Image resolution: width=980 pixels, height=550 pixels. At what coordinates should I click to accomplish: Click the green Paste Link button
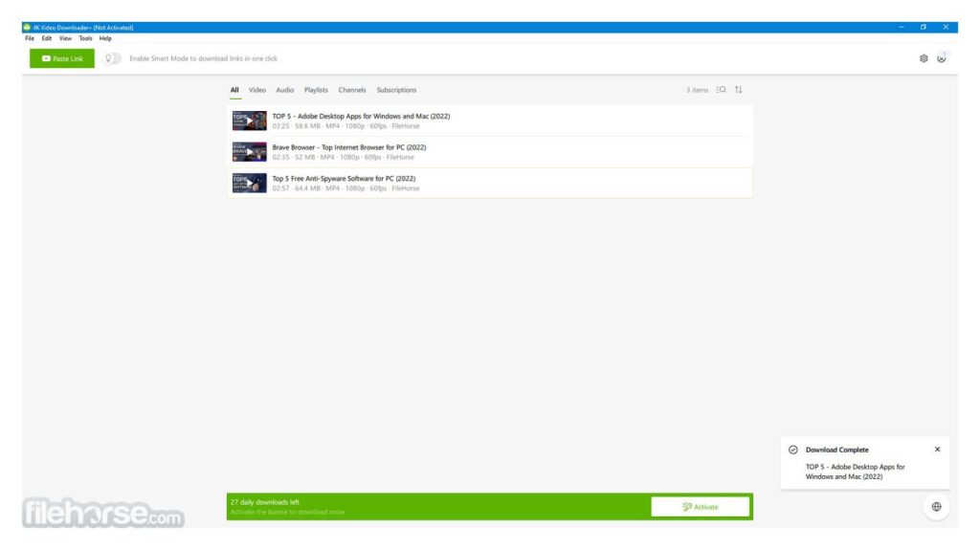pyautogui.click(x=62, y=58)
